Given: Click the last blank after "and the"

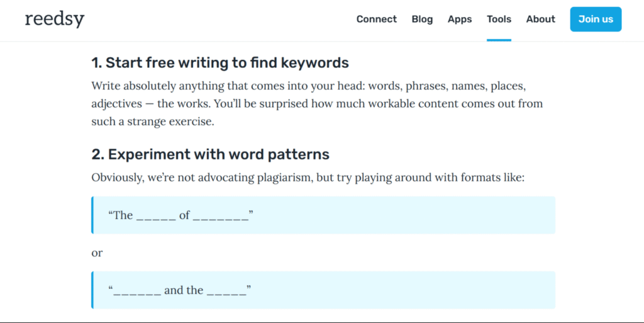Looking at the screenshot, I should coord(226,294).
